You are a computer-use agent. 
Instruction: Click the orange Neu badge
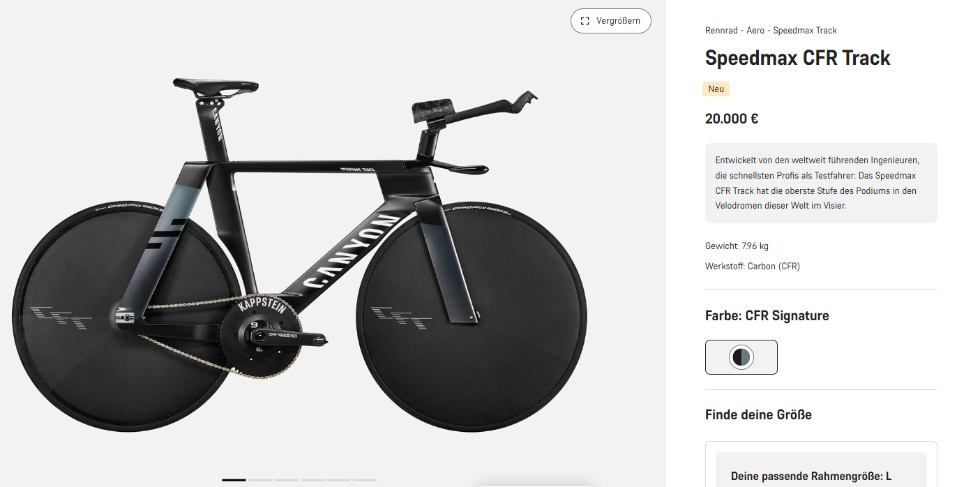click(716, 89)
